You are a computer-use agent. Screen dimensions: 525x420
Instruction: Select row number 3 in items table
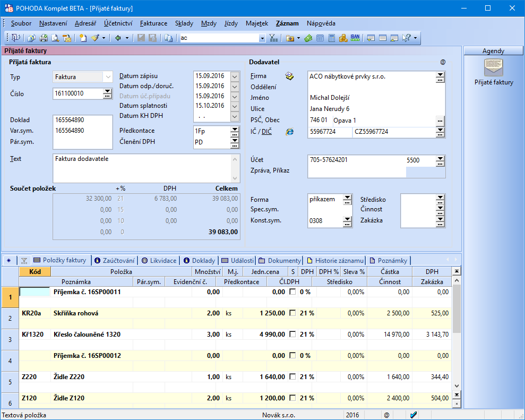point(10,340)
